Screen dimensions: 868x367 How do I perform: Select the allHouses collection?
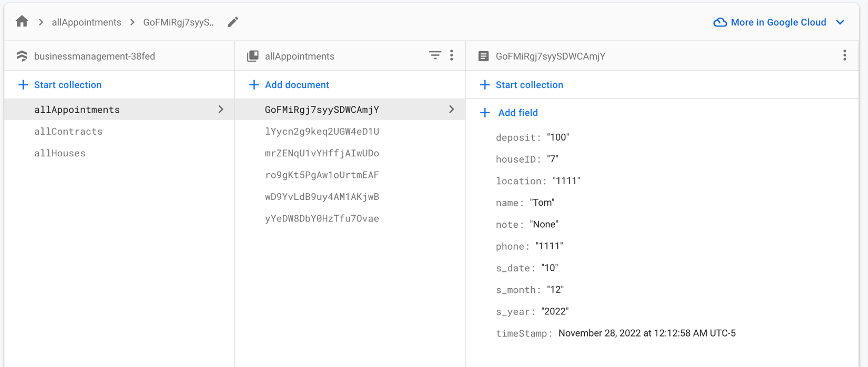tap(60, 153)
